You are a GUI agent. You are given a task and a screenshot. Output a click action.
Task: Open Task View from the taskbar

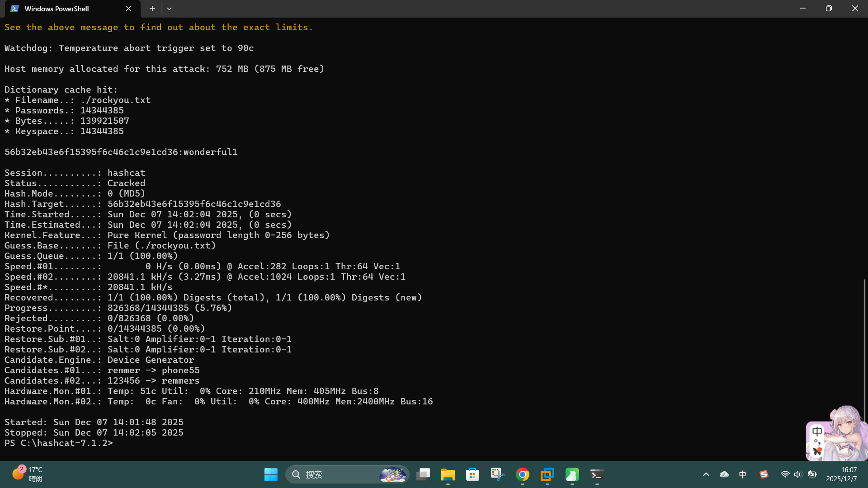[x=423, y=474]
